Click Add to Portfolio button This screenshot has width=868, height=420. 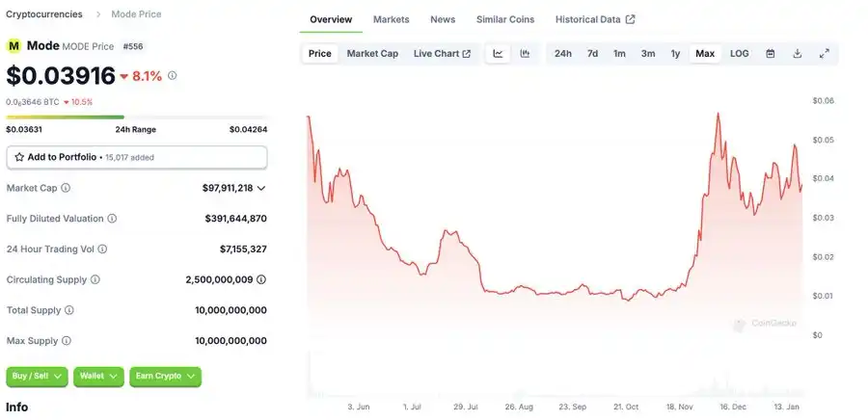[137, 157]
